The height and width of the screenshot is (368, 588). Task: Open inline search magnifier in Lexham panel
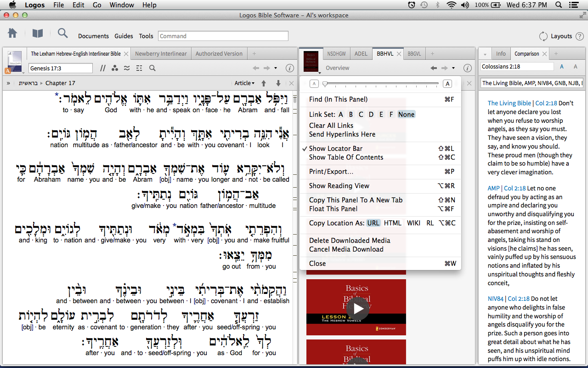click(x=153, y=68)
